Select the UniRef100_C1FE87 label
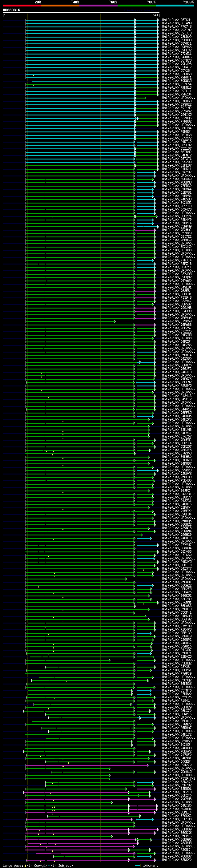 [x=177, y=166]
